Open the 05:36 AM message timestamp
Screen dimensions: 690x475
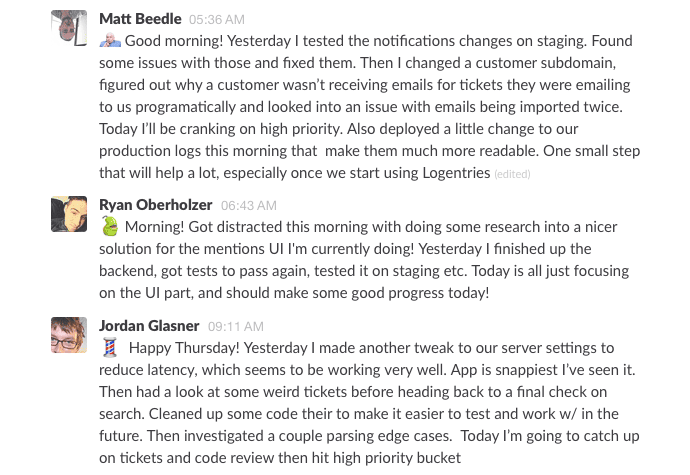pyautogui.click(x=217, y=20)
